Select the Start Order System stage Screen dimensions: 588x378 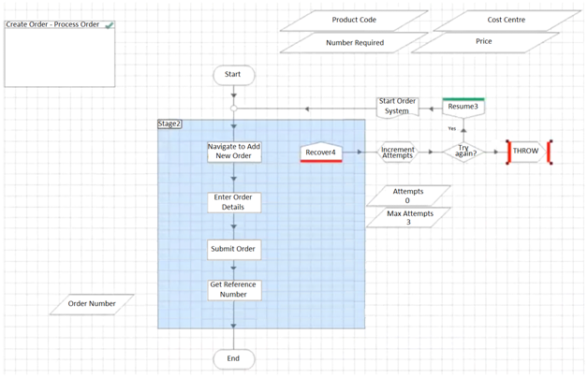coord(397,107)
